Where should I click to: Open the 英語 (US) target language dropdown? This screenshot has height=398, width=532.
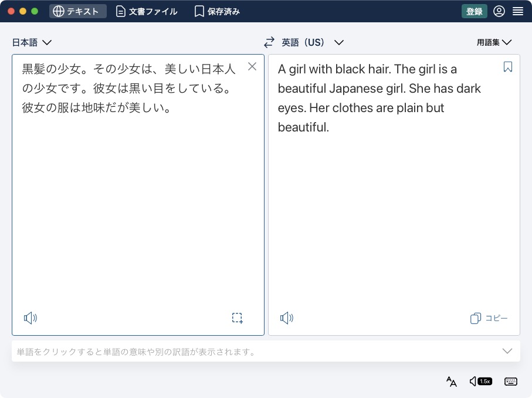click(x=311, y=42)
